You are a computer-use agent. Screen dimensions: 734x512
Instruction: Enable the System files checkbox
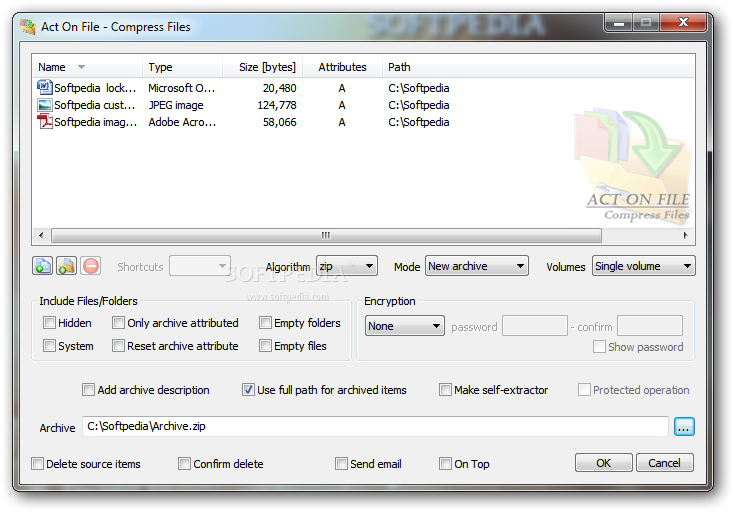point(49,345)
